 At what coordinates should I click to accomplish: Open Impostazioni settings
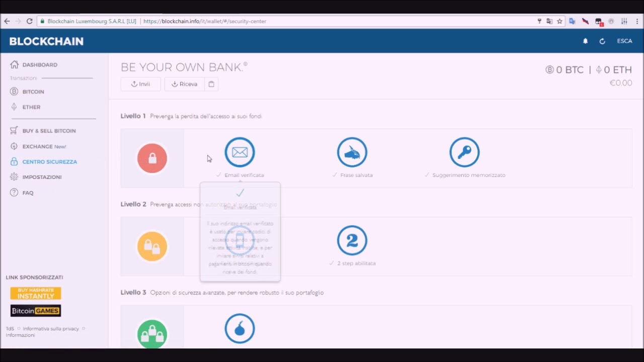click(x=36, y=177)
